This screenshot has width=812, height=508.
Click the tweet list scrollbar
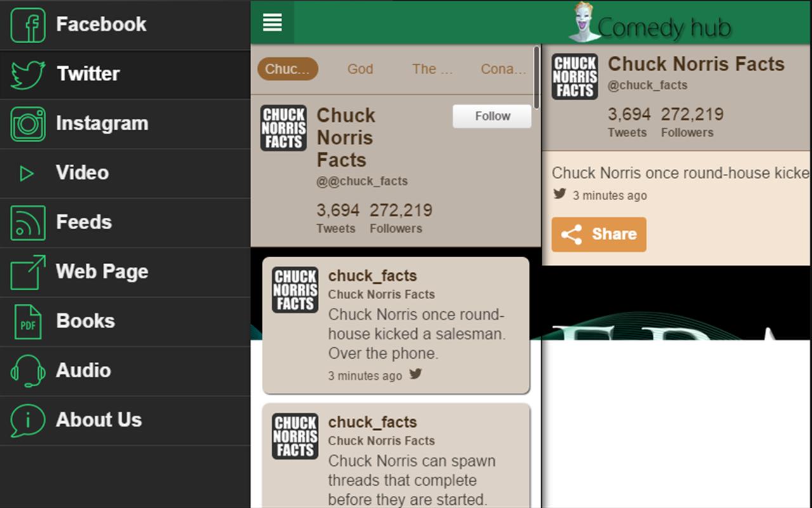pos(537,76)
